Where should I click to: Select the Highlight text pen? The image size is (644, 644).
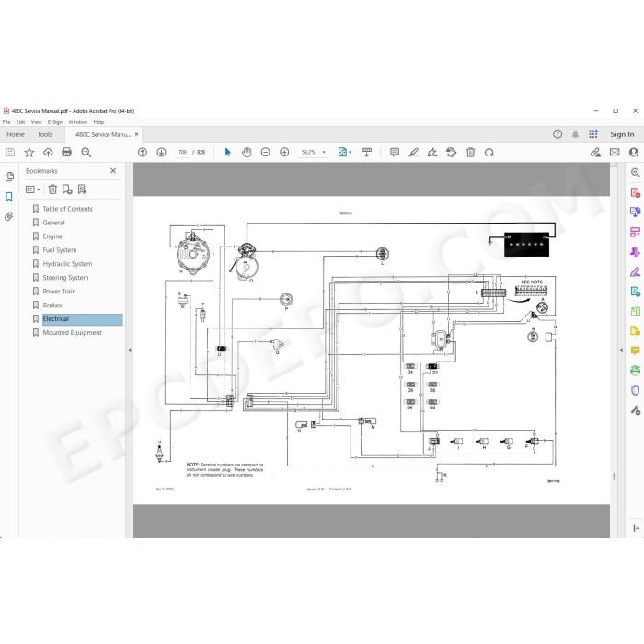[414, 153]
